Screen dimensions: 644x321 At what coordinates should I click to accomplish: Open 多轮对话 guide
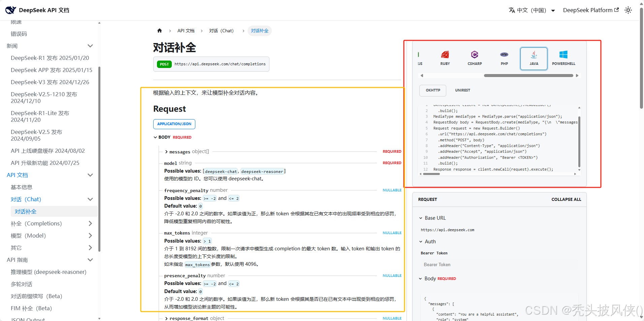tap(22, 284)
